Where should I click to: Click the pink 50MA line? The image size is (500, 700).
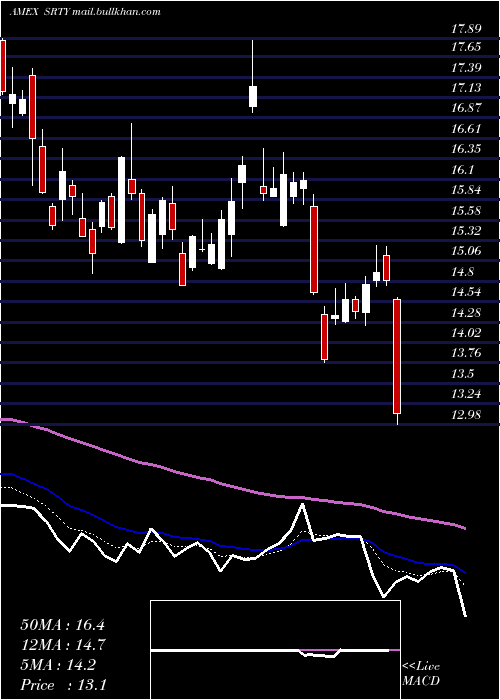232,486
